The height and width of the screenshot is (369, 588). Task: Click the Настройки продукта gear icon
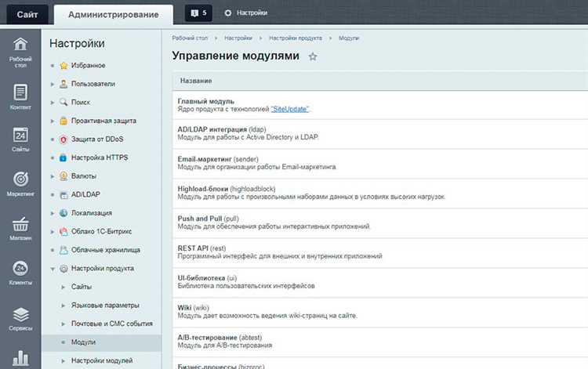[x=64, y=269]
